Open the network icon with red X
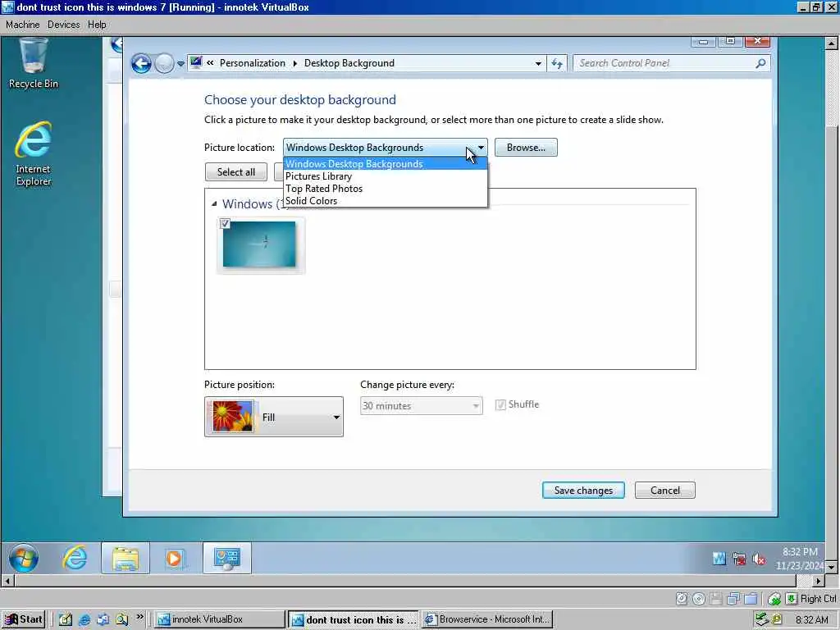 click(x=739, y=559)
